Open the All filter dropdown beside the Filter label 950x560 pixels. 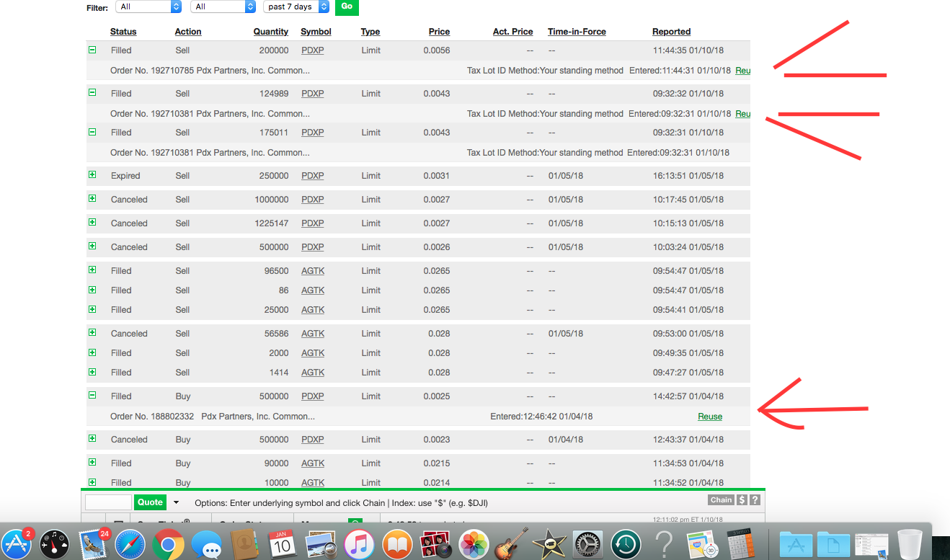click(147, 6)
